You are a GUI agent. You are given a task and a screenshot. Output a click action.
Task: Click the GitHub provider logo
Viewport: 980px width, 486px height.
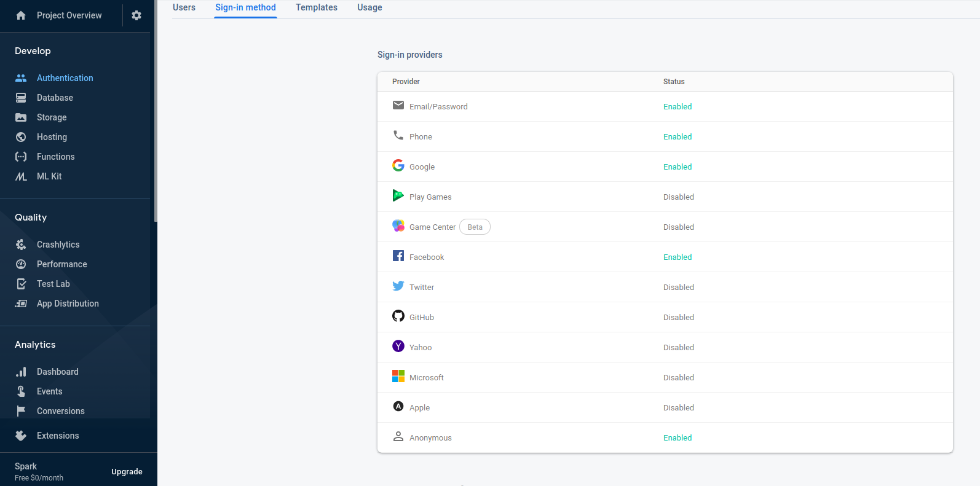tap(398, 316)
